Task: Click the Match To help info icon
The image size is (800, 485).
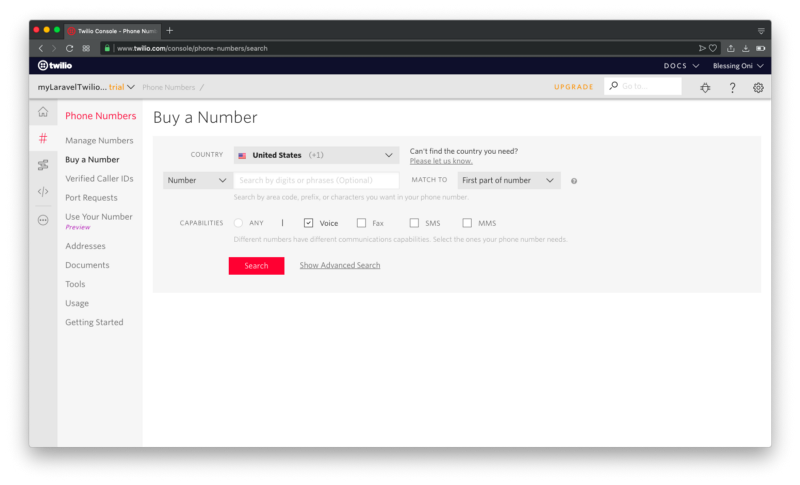Action: pyautogui.click(x=574, y=181)
